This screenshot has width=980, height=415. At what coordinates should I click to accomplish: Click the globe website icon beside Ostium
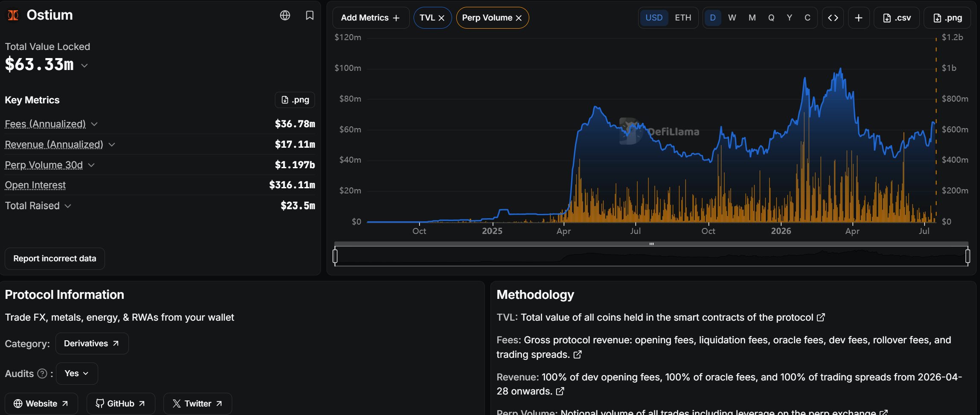(285, 15)
